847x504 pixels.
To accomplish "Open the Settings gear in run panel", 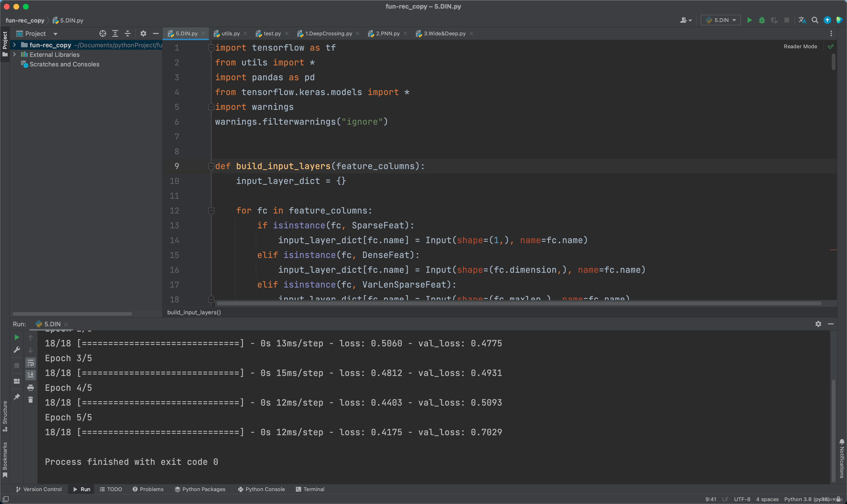I will tap(818, 323).
